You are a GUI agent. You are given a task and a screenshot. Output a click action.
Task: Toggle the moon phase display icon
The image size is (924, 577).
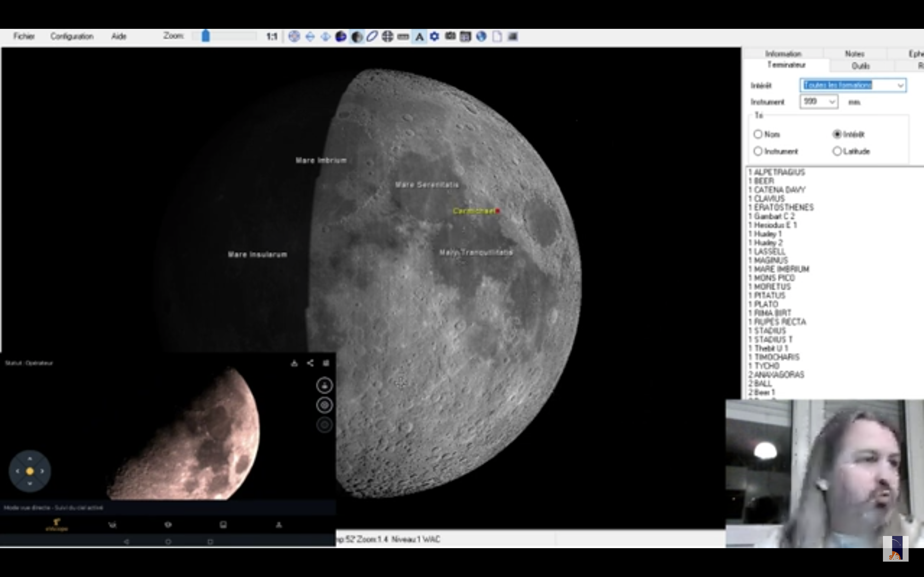[357, 37]
